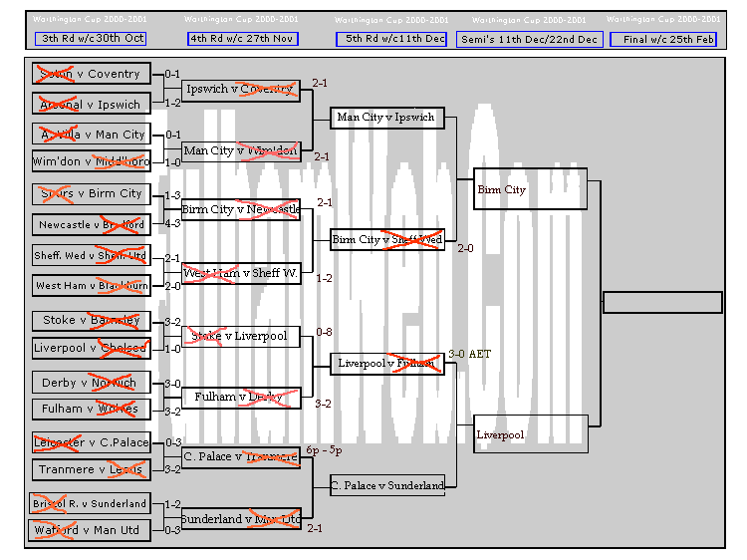
Task: Select the 'Arsenal v Ipswich' match box
Action: point(92,104)
